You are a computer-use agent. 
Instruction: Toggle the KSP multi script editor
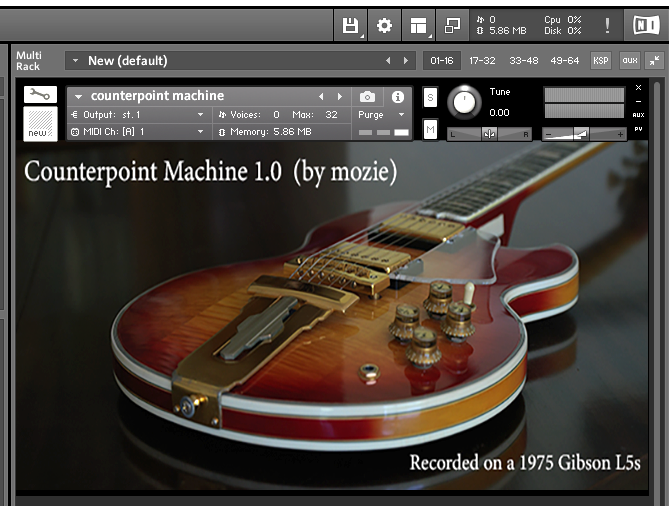tap(601, 61)
